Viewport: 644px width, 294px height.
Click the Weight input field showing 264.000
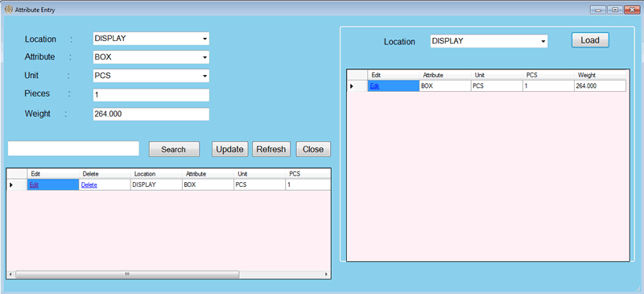click(x=151, y=114)
